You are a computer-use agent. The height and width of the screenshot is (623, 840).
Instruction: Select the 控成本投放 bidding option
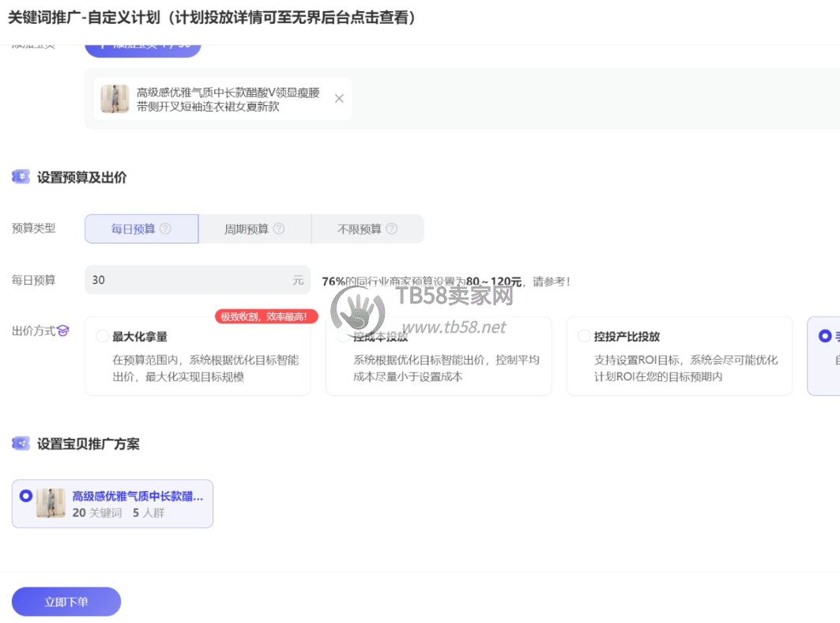pyautogui.click(x=343, y=335)
